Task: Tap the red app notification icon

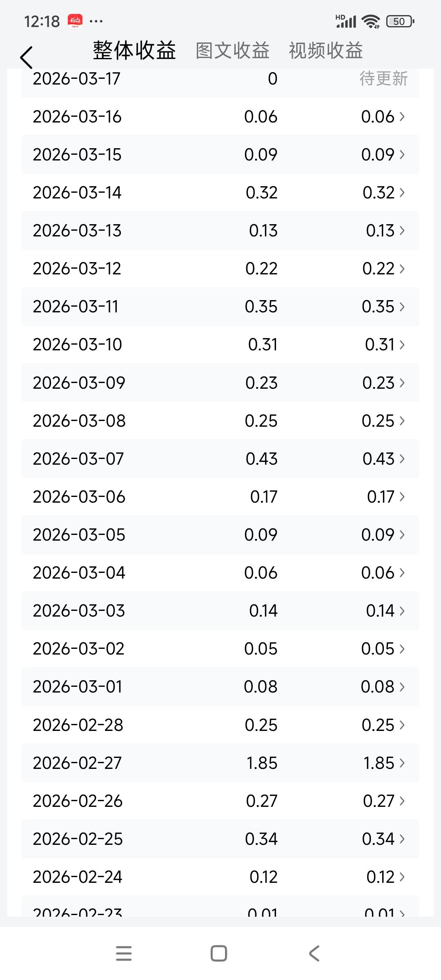Action: [x=75, y=21]
